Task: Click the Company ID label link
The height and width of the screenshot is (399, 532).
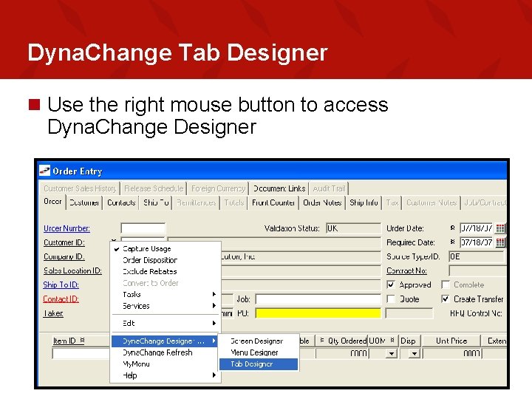Action: point(64,257)
